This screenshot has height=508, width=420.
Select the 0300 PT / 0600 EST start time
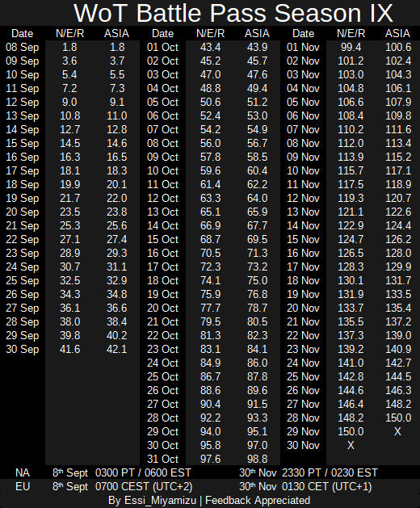click(143, 472)
